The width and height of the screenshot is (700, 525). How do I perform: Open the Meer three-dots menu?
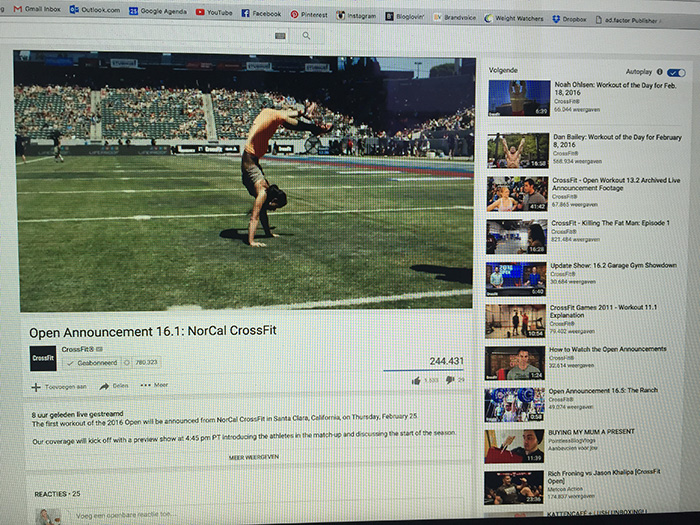click(154, 385)
